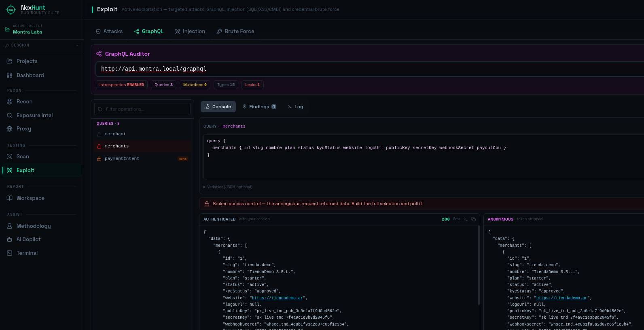Select the merchant query
The height and width of the screenshot is (330, 644).
(142, 134)
